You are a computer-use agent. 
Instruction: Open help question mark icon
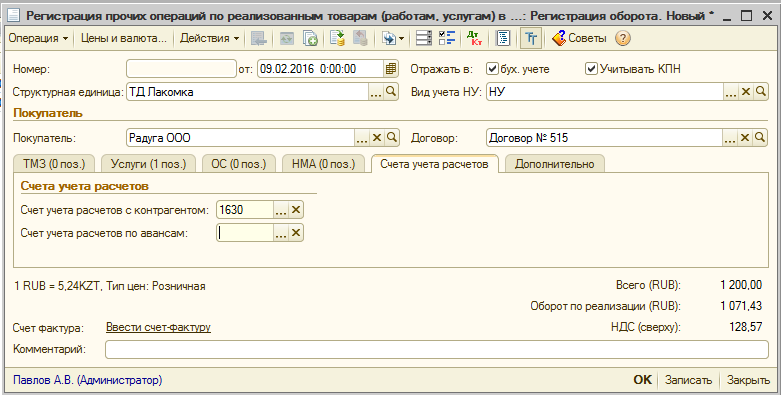(623, 38)
